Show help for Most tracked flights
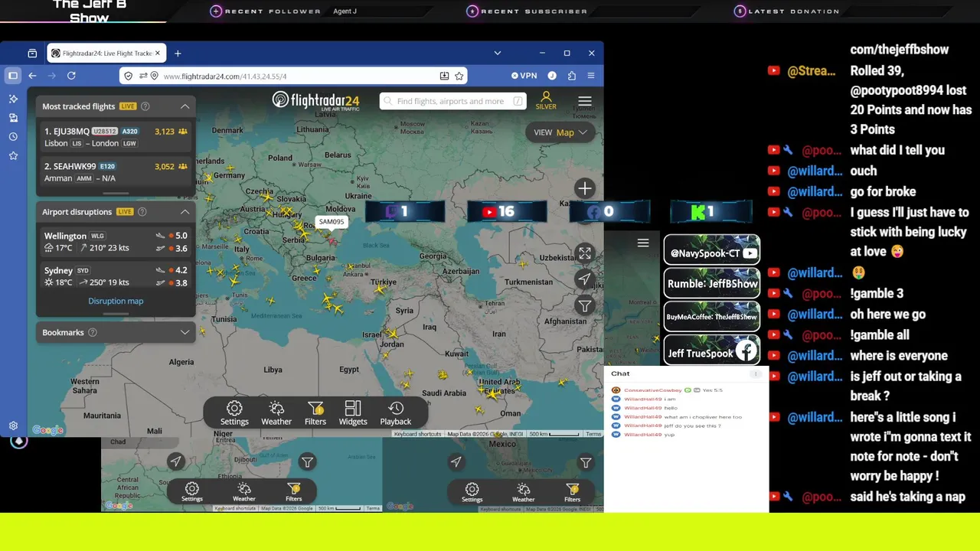 (x=145, y=106)
